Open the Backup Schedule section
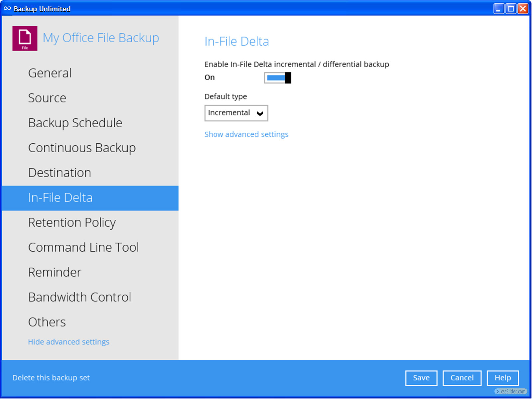The height and width of the screenshot is (399, 532). point(75,123)
